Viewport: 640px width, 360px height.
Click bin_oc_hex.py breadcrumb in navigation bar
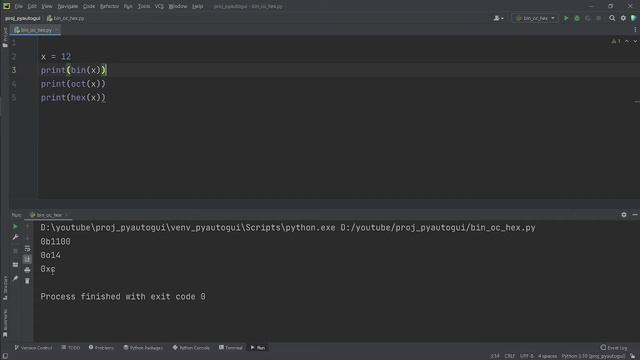65,18
